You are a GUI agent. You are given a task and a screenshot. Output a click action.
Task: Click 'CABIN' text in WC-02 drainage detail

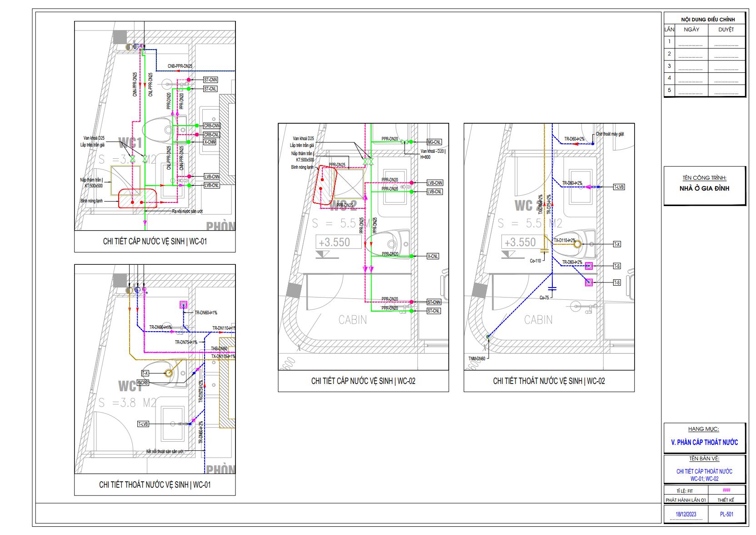click(x=538, y=320)
